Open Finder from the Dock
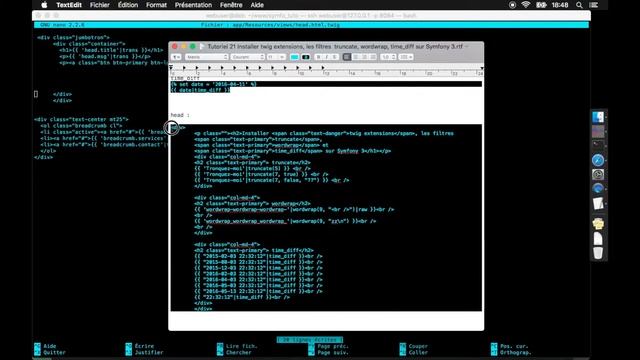Viewport: 640px width, 360px height. pos(598,118)
